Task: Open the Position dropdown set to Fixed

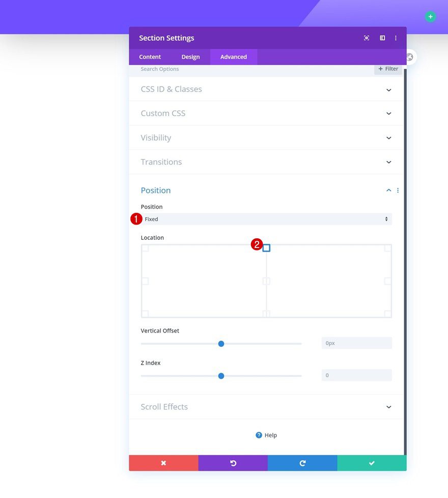Action: pos(266,219)
